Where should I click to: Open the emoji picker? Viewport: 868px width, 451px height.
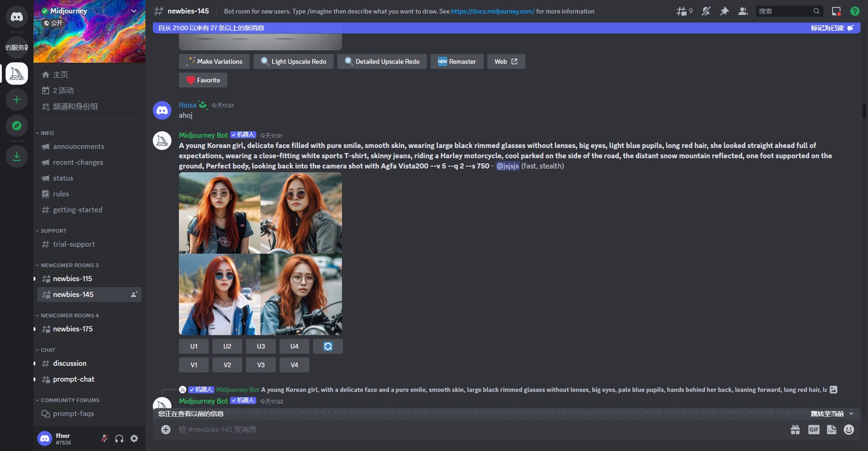(849, 430)
